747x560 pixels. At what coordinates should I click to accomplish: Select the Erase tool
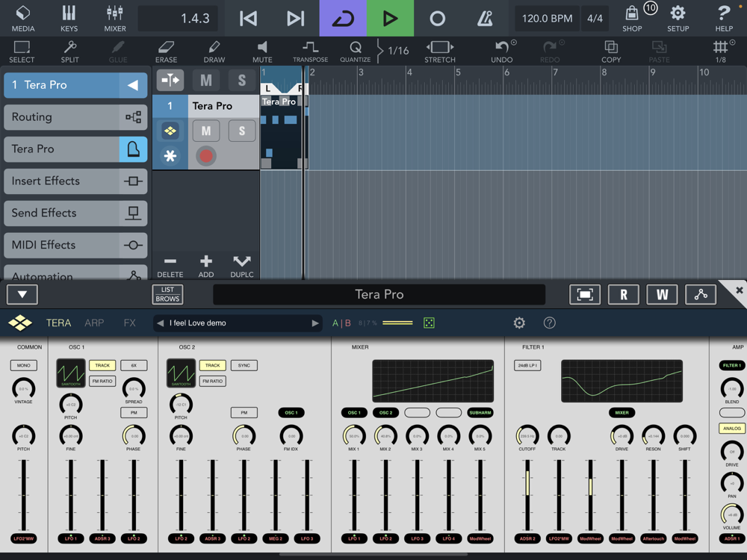point(166,51)
